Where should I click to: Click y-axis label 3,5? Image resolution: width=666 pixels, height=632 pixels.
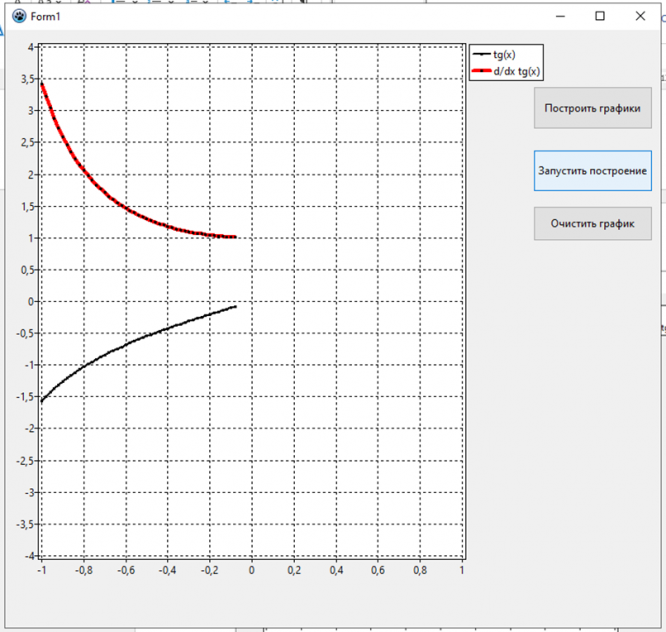tap(28, 79)
